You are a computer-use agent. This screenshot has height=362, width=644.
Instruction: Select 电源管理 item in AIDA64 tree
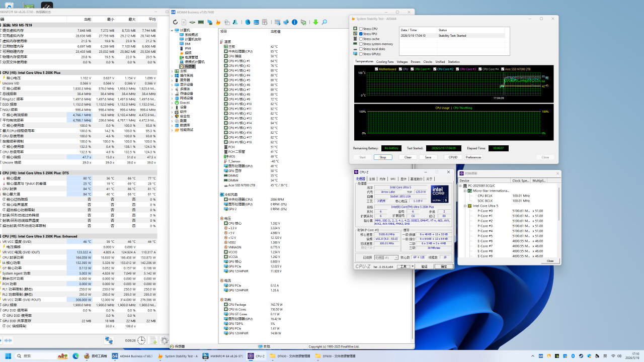click(x=190, y=57)
